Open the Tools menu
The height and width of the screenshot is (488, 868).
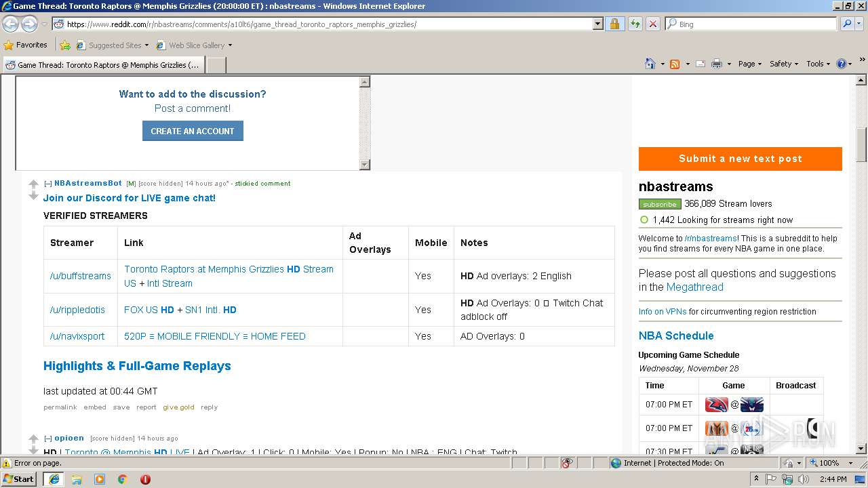click(x=818, y=64)
